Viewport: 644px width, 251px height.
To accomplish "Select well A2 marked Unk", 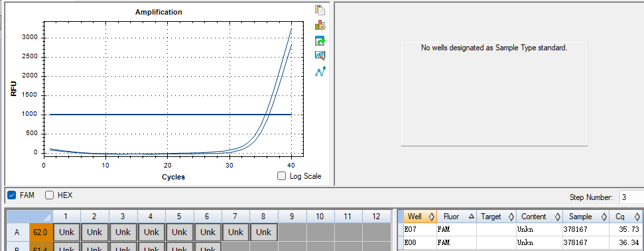I will 94,232.
